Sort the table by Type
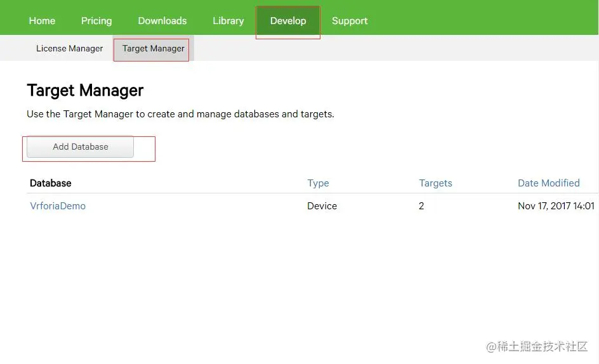 tap(318, 183)
